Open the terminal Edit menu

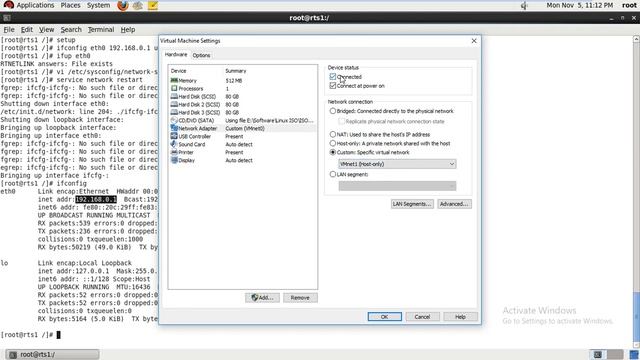click(27, 29)
